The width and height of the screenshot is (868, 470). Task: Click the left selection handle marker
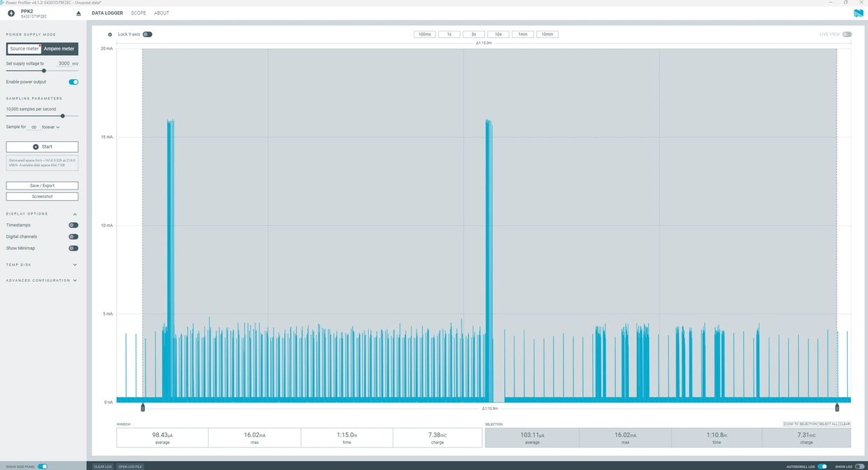tap(143, 407)
